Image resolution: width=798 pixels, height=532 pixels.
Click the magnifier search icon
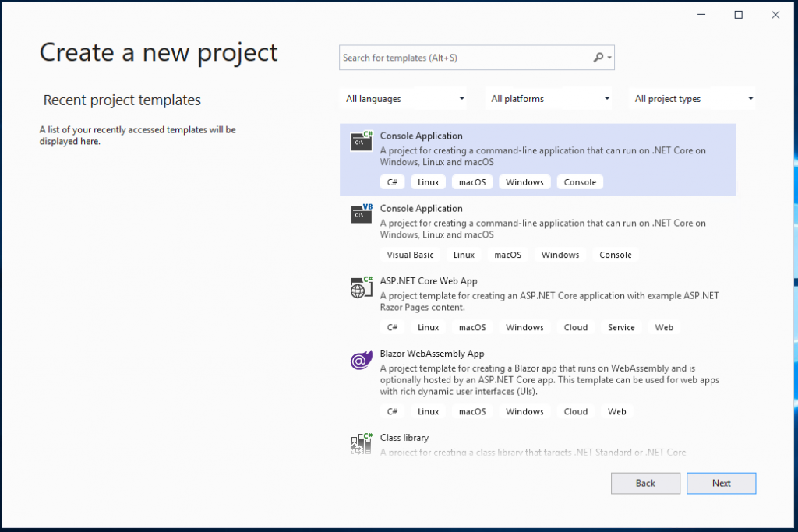click(598, 58)
